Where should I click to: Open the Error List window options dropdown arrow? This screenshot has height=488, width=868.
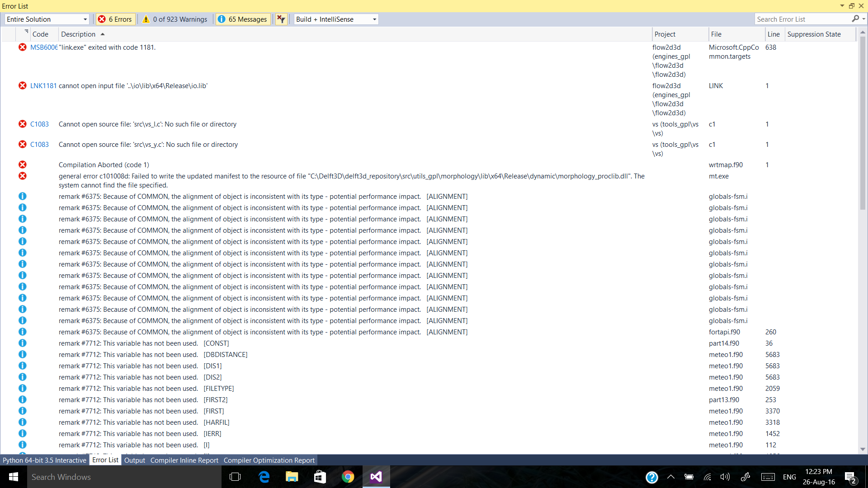click(x=842, y=6)
